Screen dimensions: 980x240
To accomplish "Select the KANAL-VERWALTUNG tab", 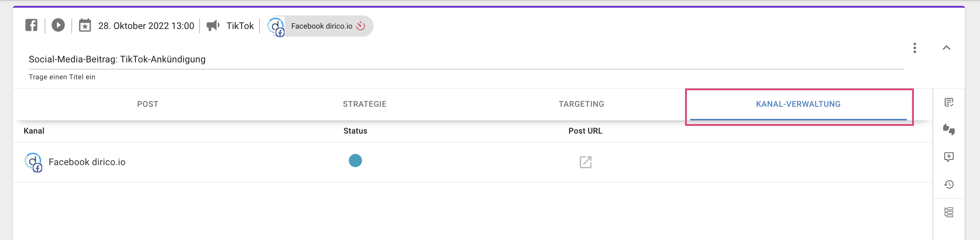I will (798, 104).
